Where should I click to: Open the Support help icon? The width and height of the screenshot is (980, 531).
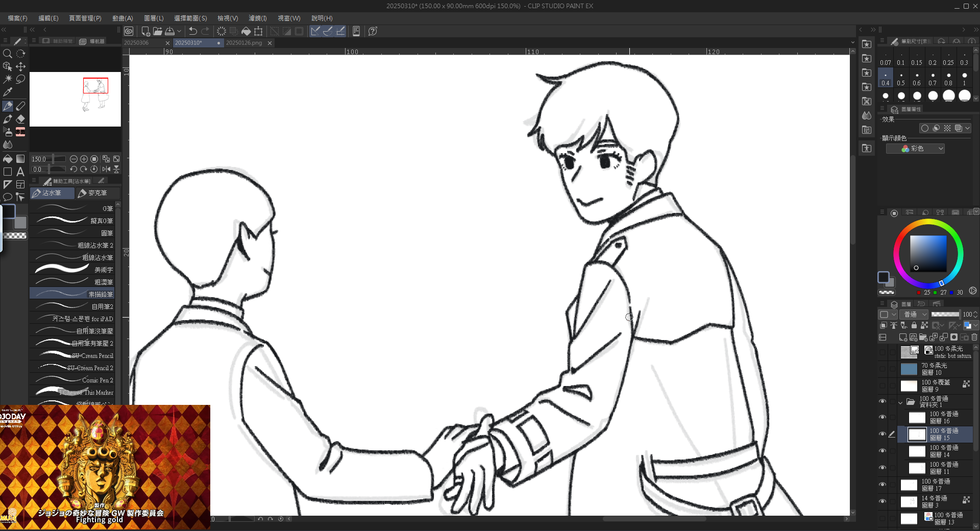pos(373,31)
